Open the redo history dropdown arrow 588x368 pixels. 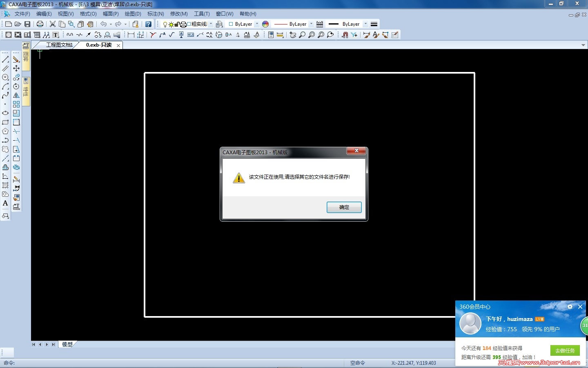point(125,24)
